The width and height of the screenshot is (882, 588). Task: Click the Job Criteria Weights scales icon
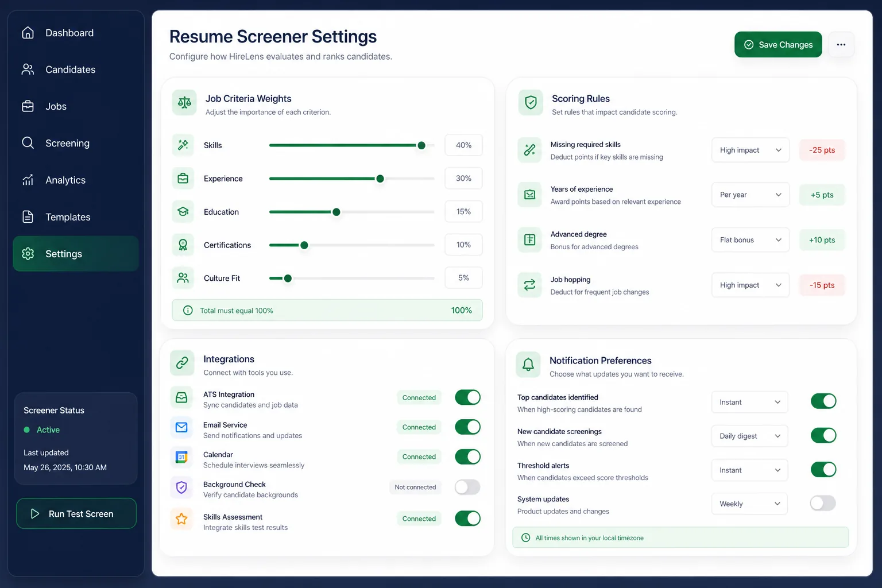tap(184, 103)
